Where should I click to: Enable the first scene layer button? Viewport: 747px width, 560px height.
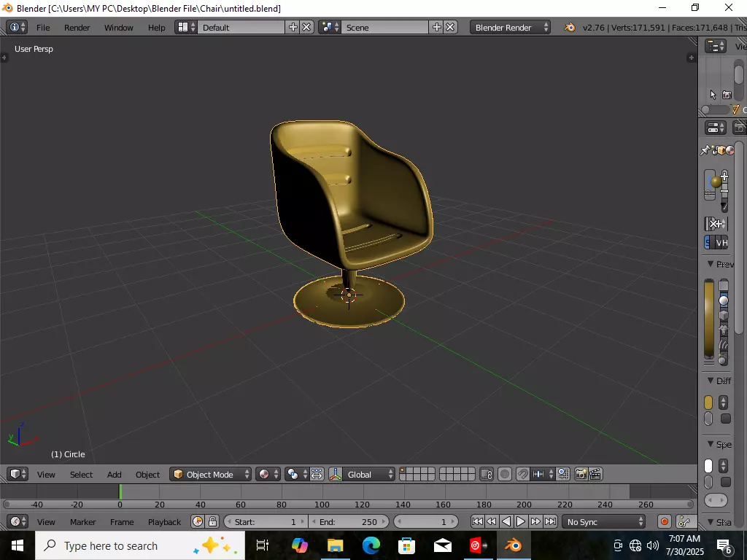(403, 470)
